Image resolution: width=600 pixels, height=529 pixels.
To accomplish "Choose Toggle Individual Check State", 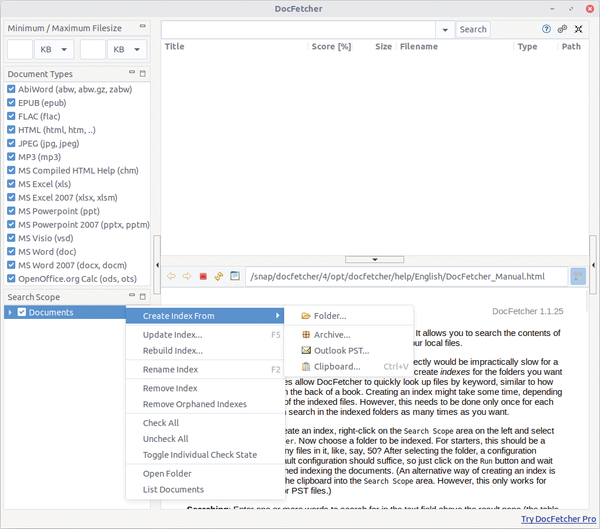I will point(205,455).
